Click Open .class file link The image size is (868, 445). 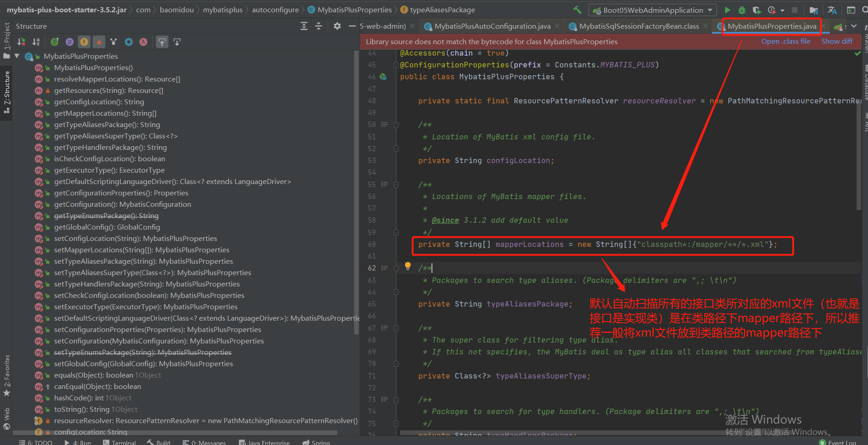[786, 41]
